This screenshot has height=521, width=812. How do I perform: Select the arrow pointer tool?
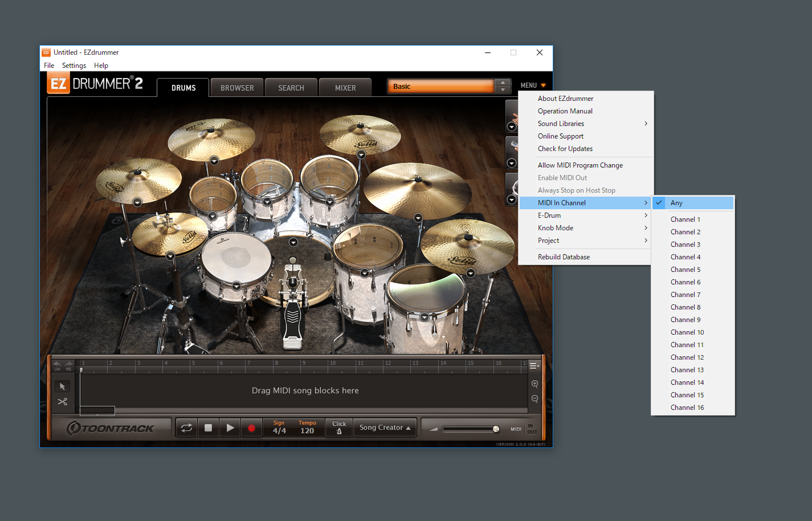pos(62,386)
